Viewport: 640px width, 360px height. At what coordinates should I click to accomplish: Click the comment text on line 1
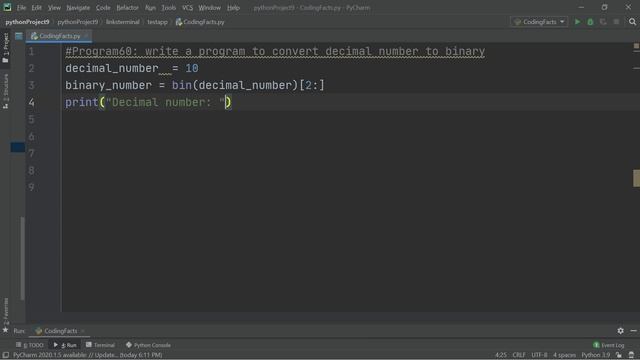coord(275,51)
